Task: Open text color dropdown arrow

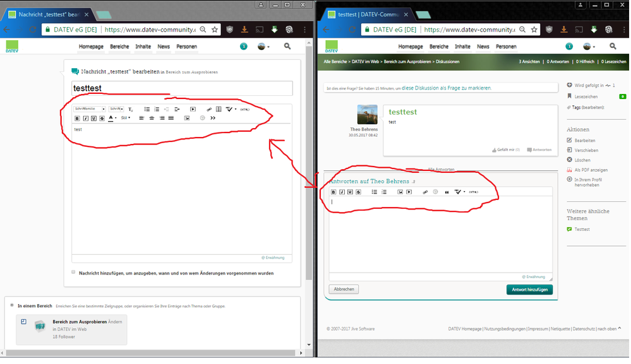Action: (x=116, y=118)
